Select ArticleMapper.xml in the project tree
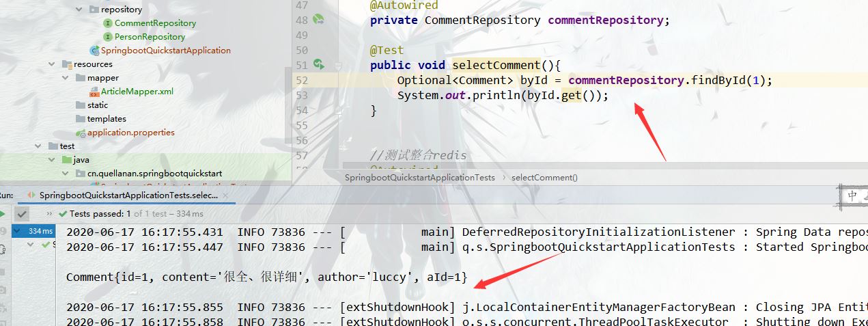 point(137,92)
